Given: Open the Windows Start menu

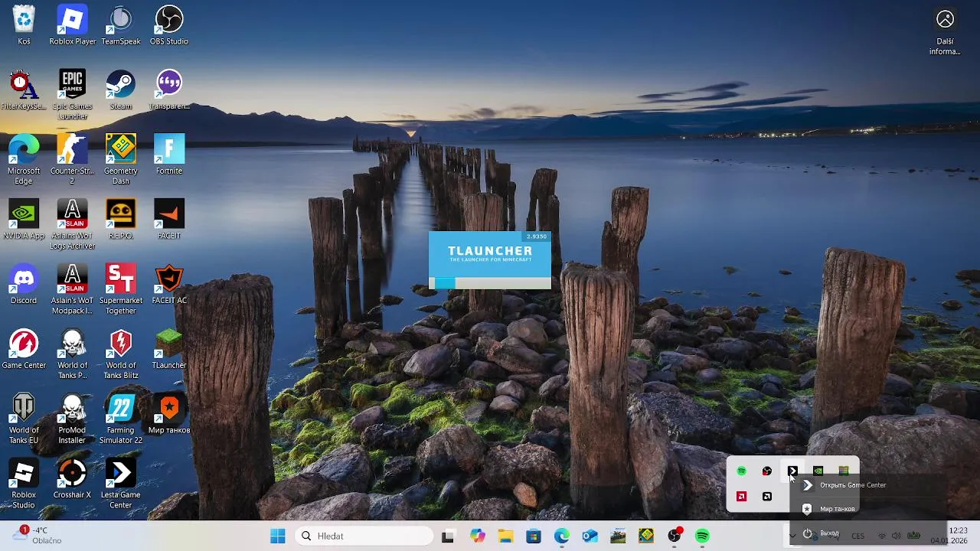Looking at the screenshot, I should 277,536.
